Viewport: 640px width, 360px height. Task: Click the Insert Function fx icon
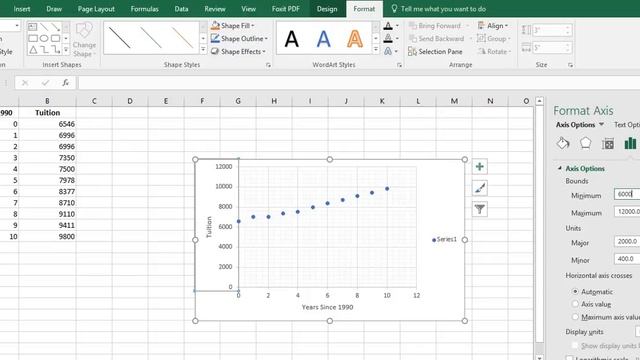click(x=65, y=83)
